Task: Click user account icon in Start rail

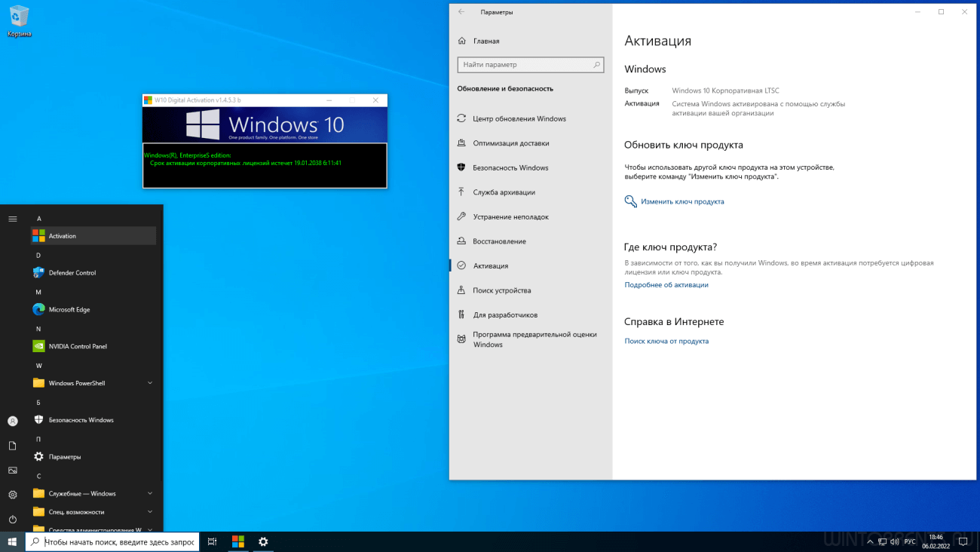Action: pyautogui.click(x=13, y=422)
